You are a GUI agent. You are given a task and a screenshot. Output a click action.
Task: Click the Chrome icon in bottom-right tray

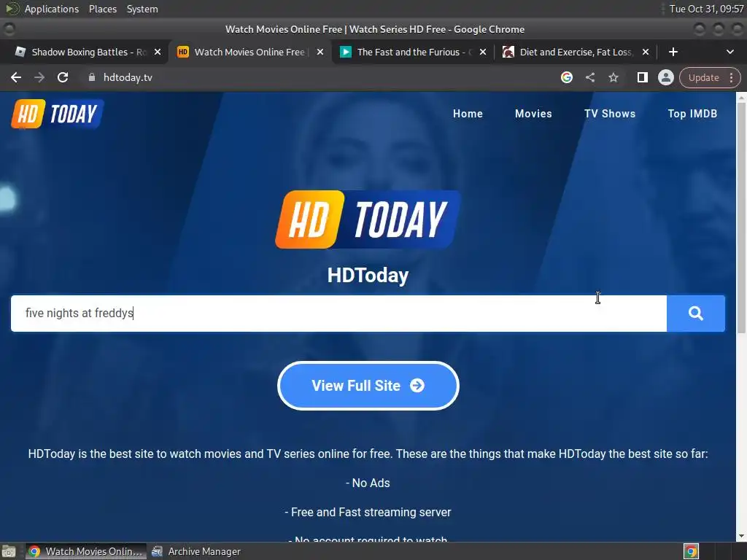coord(692,551)
